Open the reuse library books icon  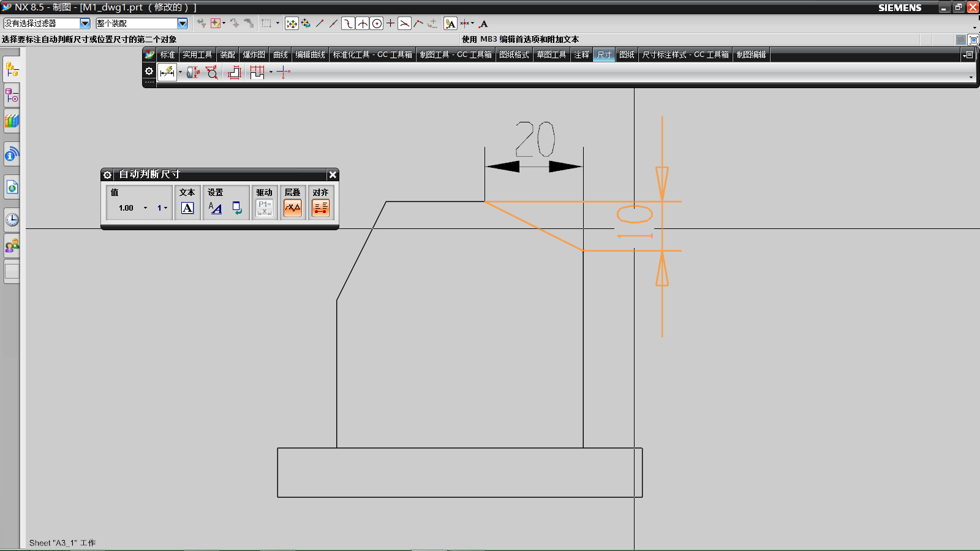12,121
